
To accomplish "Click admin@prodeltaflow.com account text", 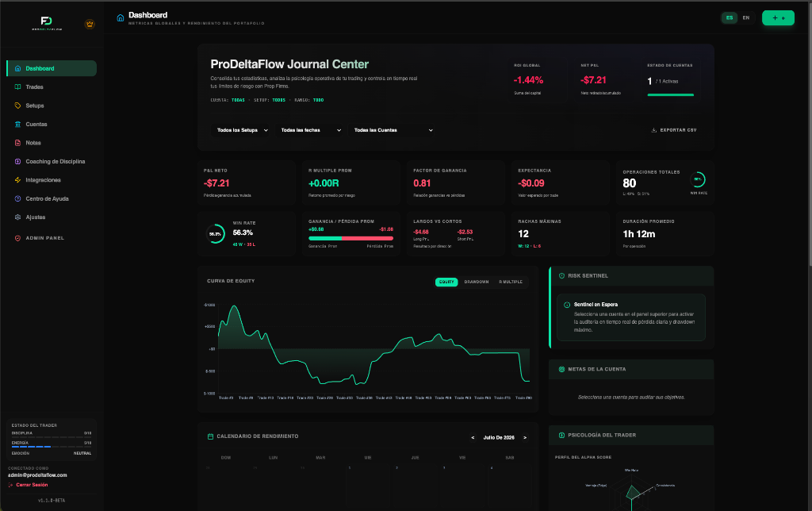I will (x=37, y=475).
